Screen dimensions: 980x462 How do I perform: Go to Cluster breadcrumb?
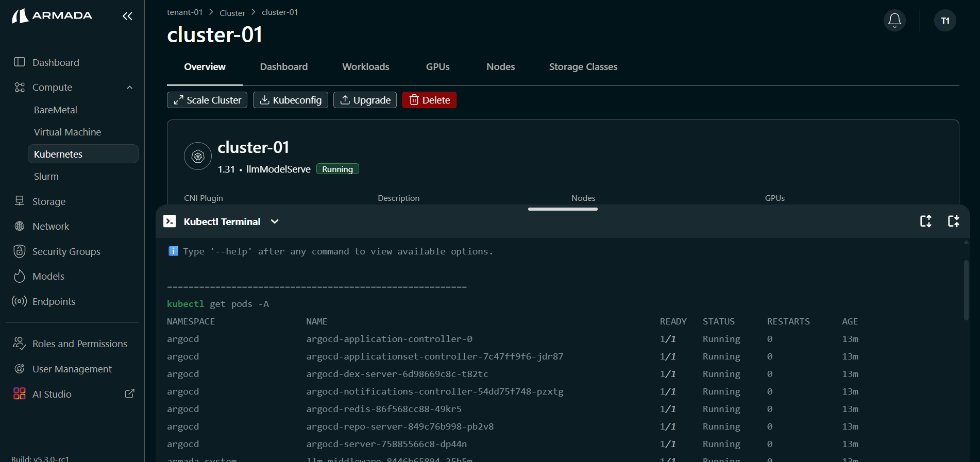[x=232, y=13]
